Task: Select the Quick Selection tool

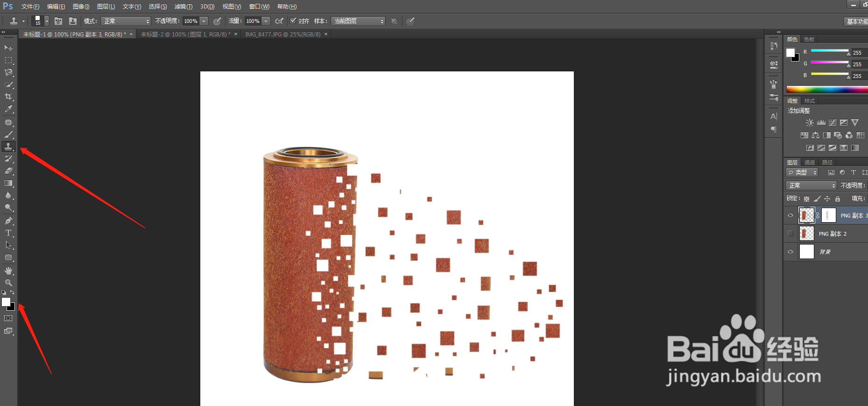Action: tap(8, 84)
